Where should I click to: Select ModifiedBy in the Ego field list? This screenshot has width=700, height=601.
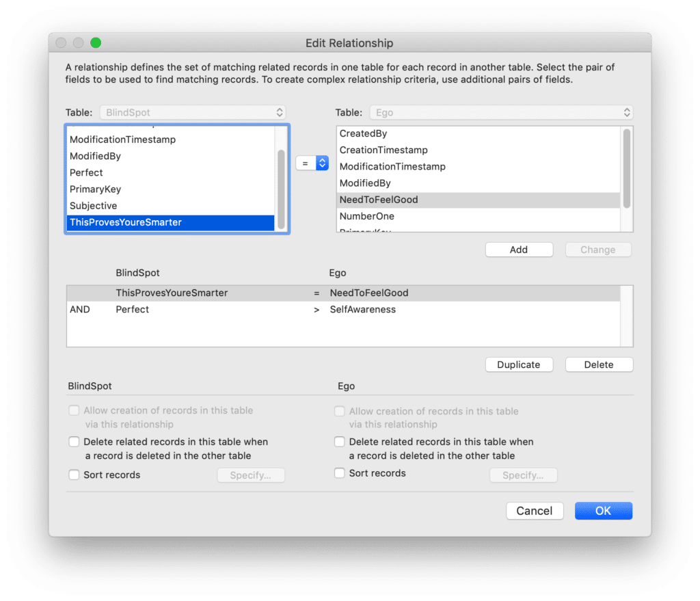(x=478, y=183)
